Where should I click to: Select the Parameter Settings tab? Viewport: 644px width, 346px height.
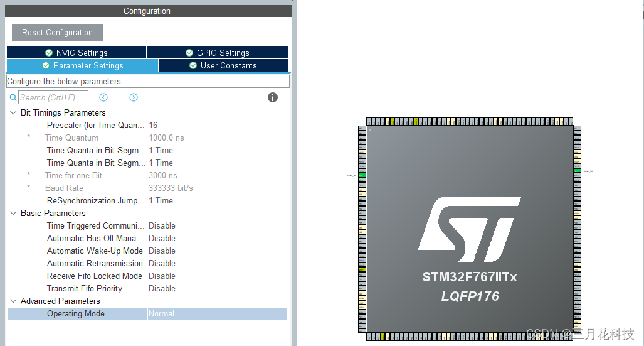pyautogui.click(x=83, y=66)
